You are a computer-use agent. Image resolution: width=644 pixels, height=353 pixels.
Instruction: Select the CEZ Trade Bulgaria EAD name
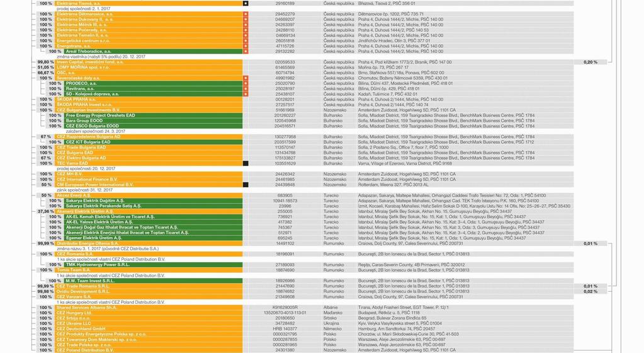coord(81,148)
